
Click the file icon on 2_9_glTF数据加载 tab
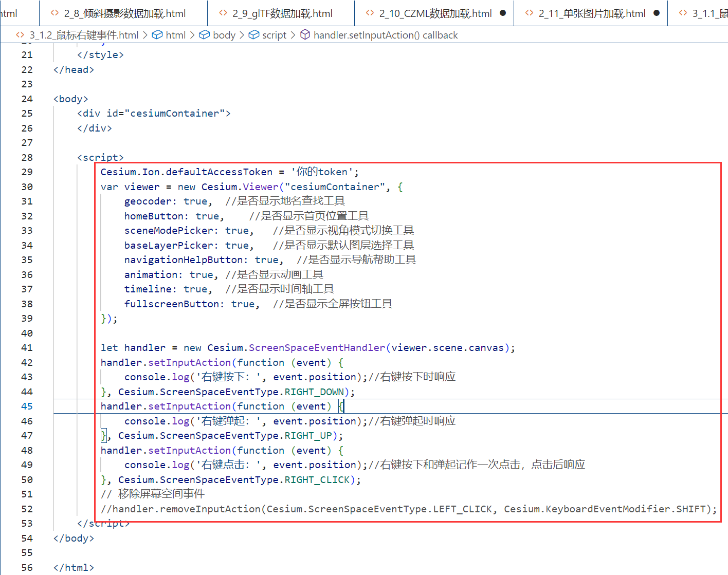[223, 13]
